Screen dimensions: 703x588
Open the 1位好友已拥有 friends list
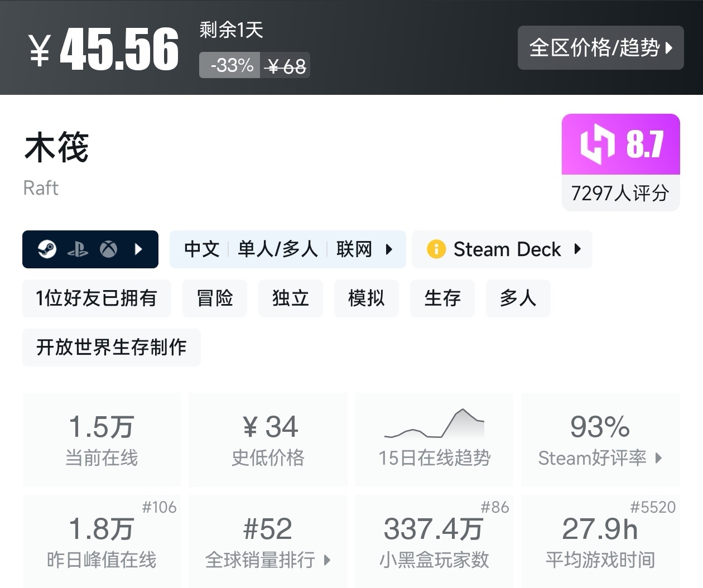[97, 298]
